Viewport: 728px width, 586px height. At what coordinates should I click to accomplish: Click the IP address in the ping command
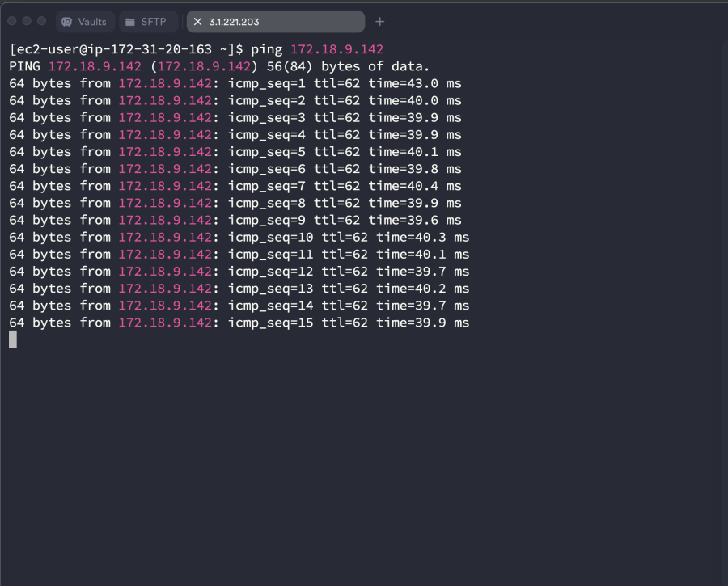click(336, 49)
